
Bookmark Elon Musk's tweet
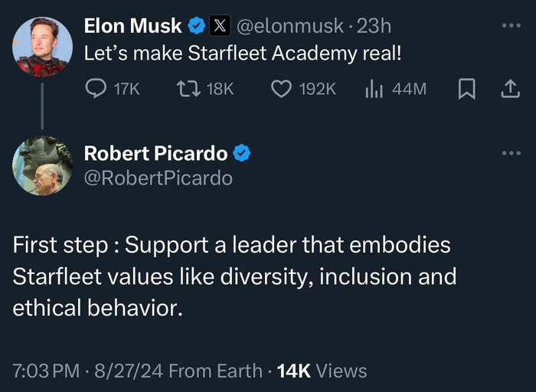tap(465, 90)
